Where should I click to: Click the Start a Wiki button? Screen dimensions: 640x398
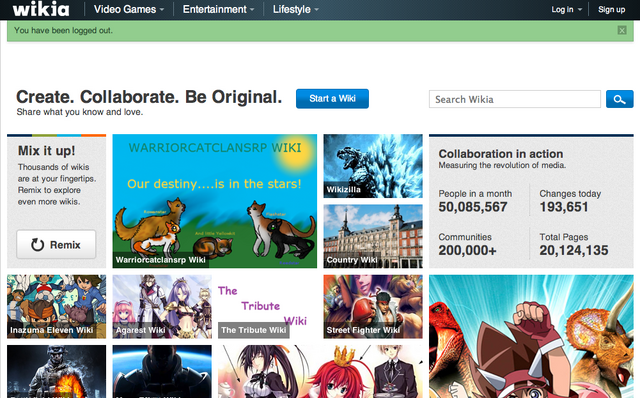coord(332,99)
